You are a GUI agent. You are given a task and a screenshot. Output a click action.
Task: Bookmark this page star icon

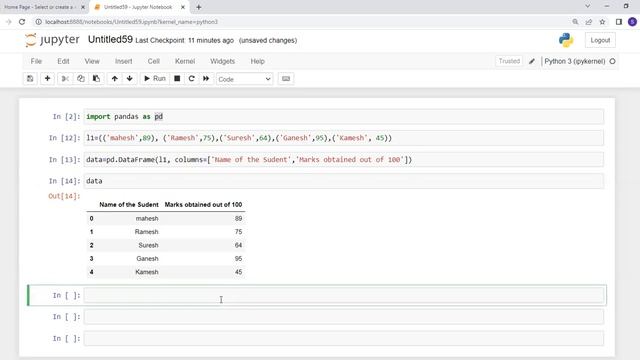coord(602,22)
